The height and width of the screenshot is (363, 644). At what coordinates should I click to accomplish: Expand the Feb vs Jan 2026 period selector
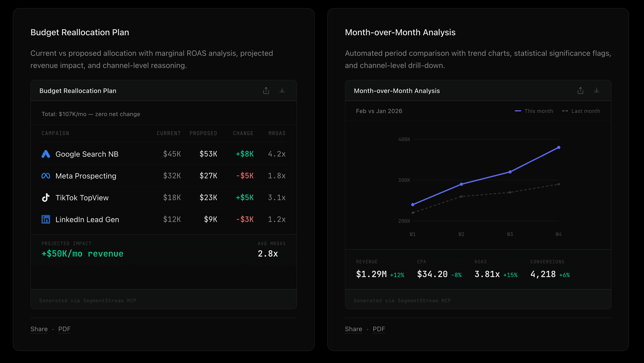(379, 111)
